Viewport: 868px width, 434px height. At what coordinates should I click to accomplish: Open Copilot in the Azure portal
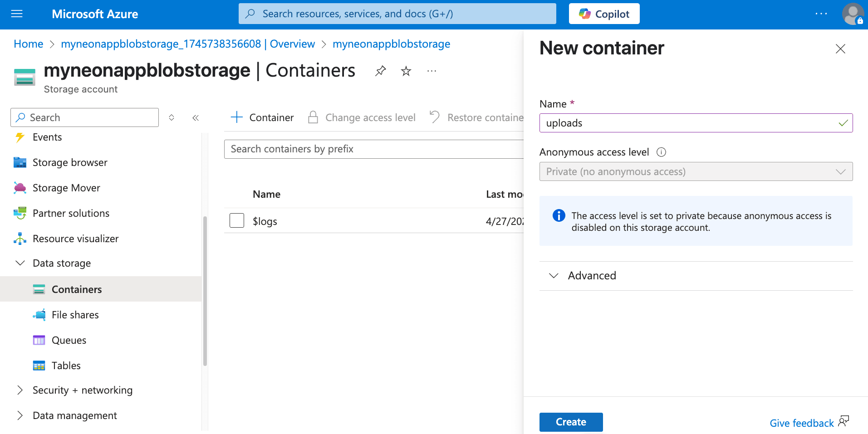[603, 14]
